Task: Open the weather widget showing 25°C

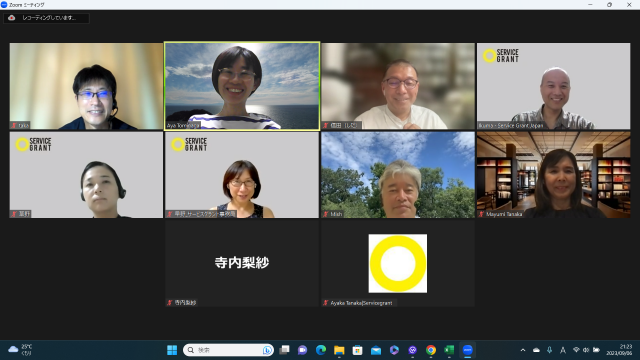Action: (20, 350)
